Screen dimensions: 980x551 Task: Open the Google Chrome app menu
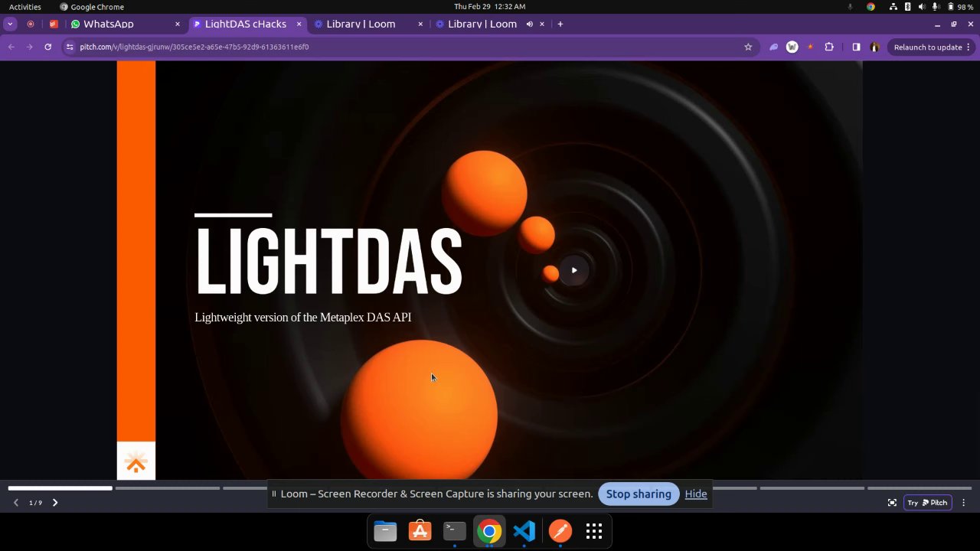pos(92,7)
